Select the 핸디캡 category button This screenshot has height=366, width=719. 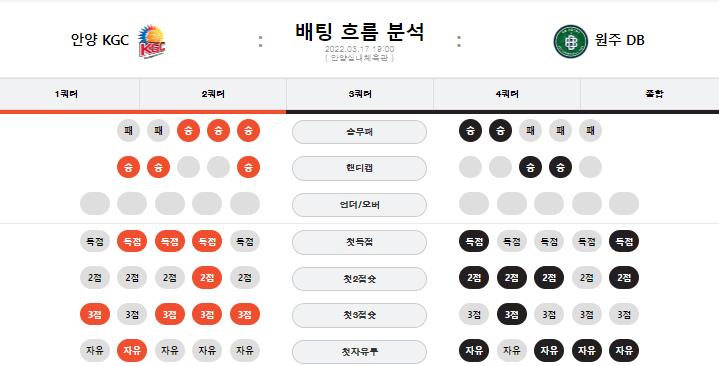pos(360,168)
